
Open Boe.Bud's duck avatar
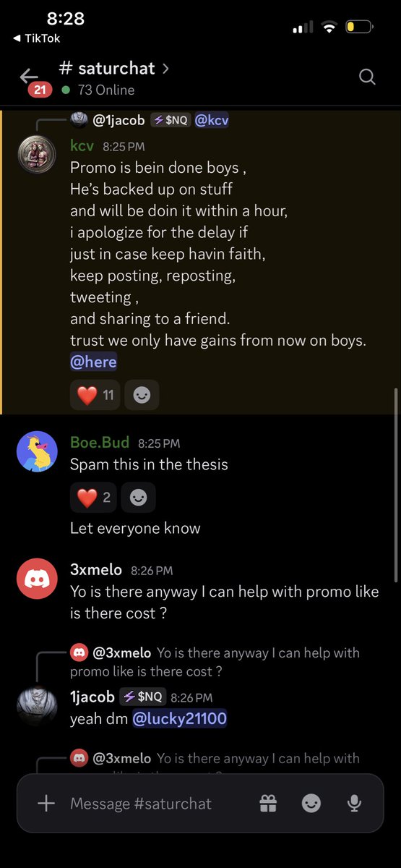pyautogui.click(x=38, y=452)
